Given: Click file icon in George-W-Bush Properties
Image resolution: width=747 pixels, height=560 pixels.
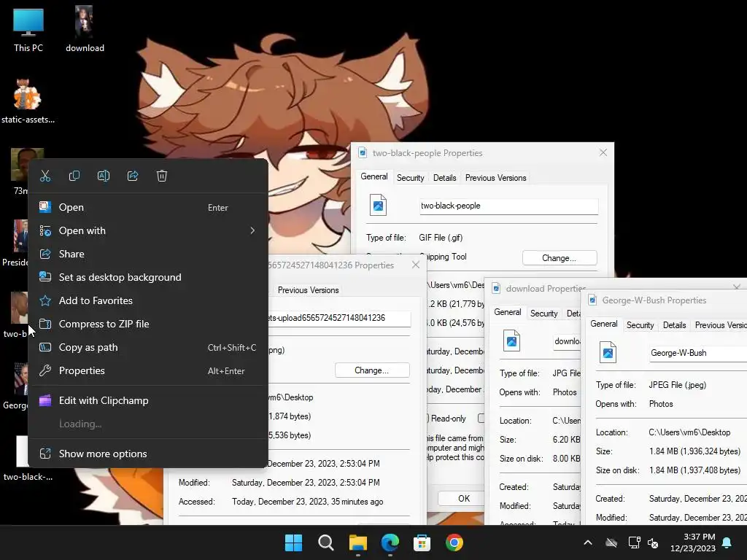Looking at the screenshot, I should 608,353.
